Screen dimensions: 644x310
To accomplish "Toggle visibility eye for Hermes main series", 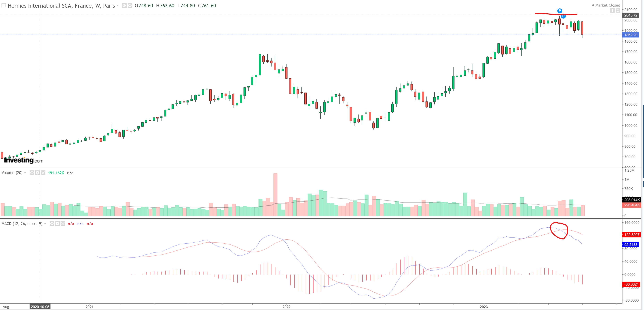I will click(x=124, y=6).
